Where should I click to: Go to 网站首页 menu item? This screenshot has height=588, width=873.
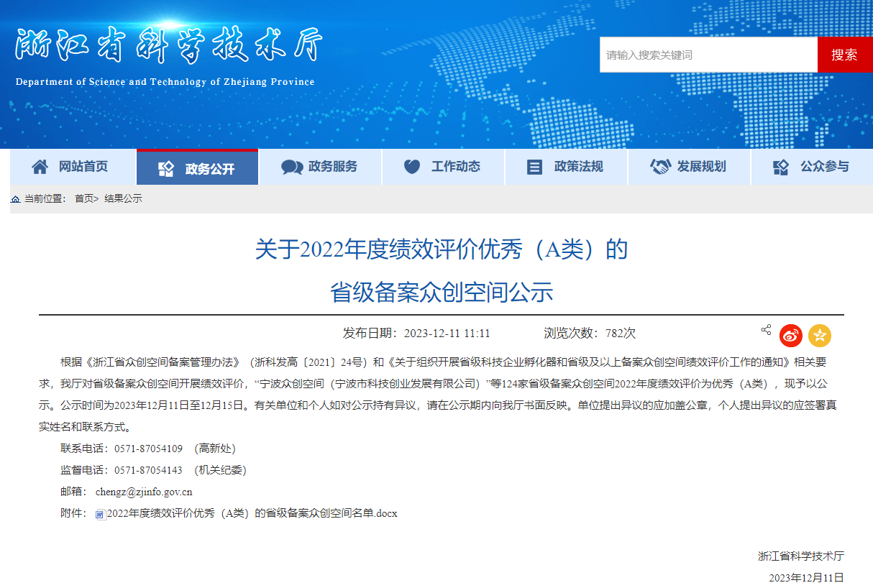tap(83, 167)
